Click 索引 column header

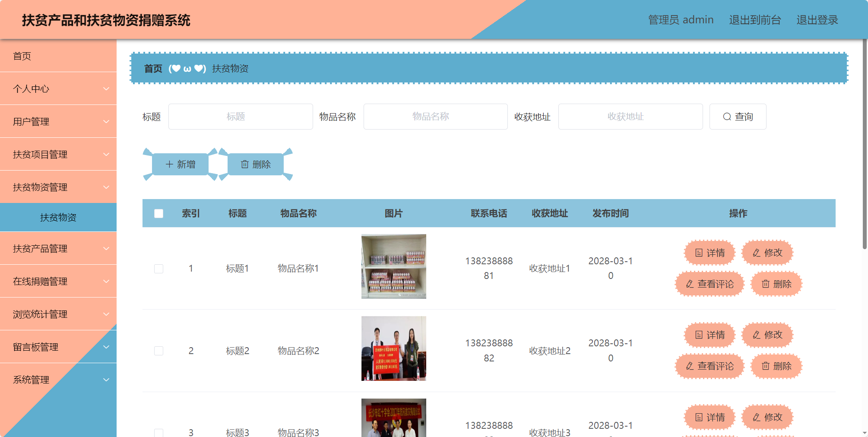pyautogui.click(x=191, y=213)
